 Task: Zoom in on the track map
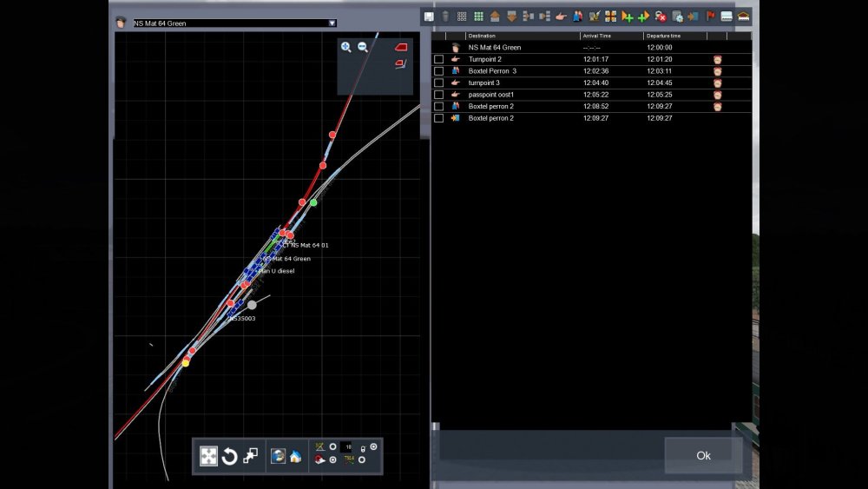coord(346,47)
